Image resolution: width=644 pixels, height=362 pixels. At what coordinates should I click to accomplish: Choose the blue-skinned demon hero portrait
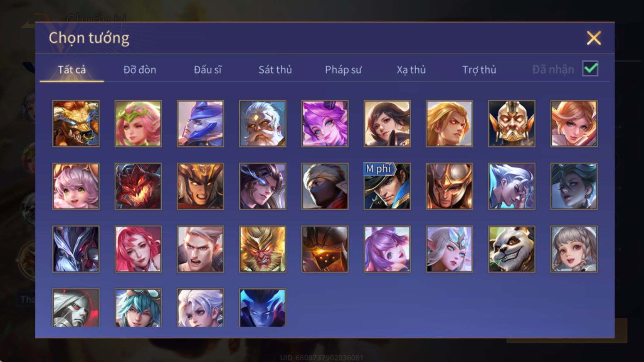point(262,308)
